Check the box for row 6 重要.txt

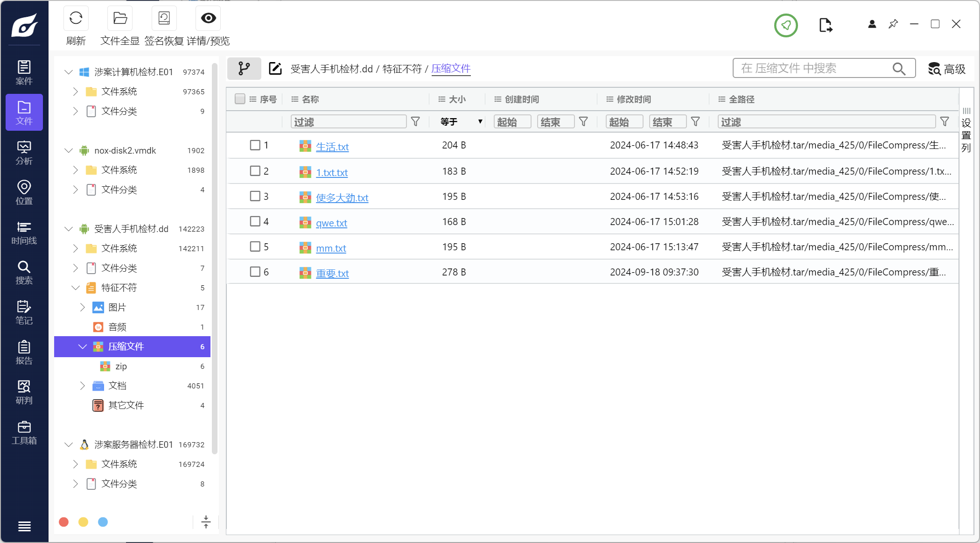(255, 272)
